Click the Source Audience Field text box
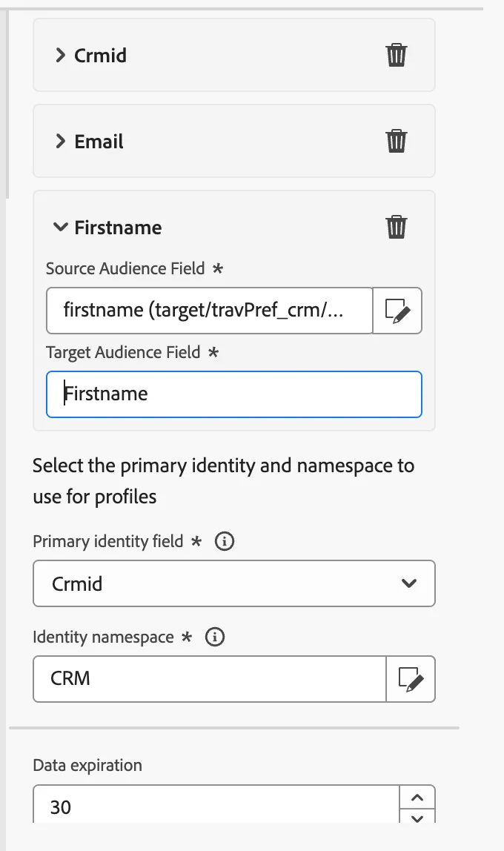This screenshot has height=851, width=504. tap(210, 311)
